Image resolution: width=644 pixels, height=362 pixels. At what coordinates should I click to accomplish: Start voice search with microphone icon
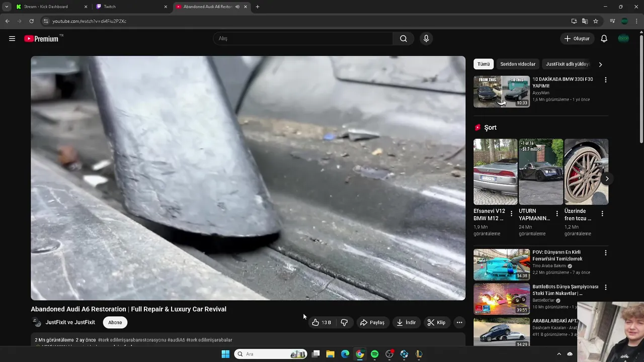426,39
